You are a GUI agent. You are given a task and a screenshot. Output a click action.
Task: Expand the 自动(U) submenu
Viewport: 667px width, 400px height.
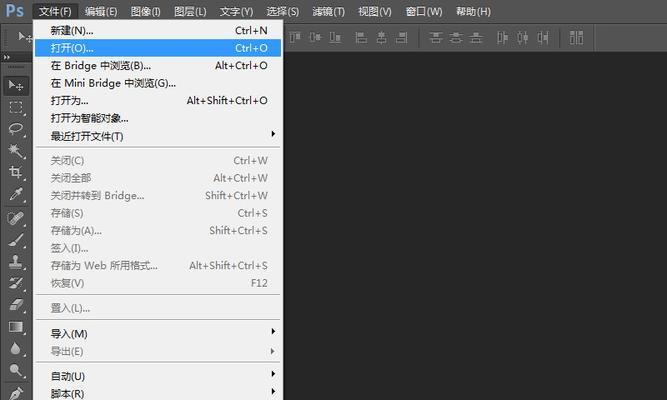click(158, 376)
